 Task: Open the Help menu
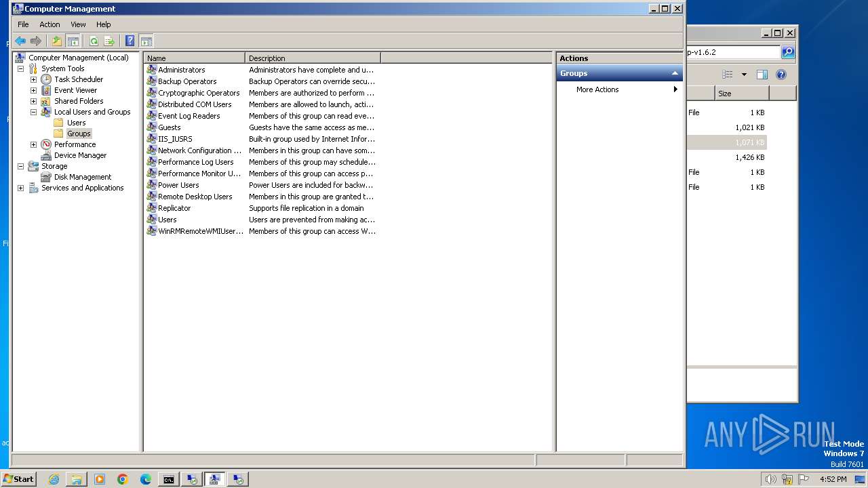pyautogui.click(x=103, y=24)
